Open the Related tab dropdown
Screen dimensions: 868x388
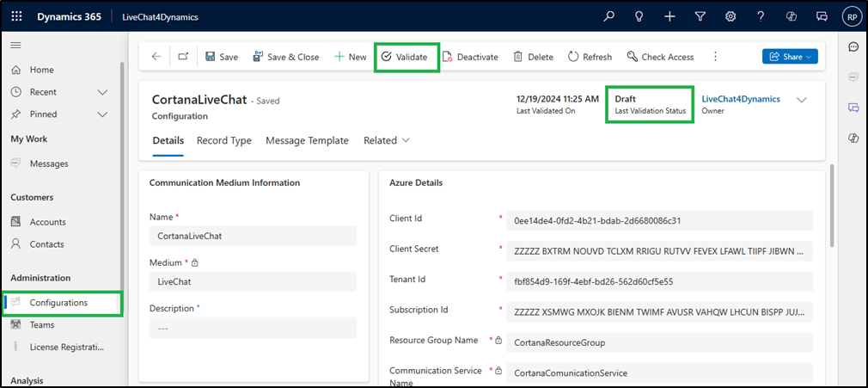pos(387,140)
